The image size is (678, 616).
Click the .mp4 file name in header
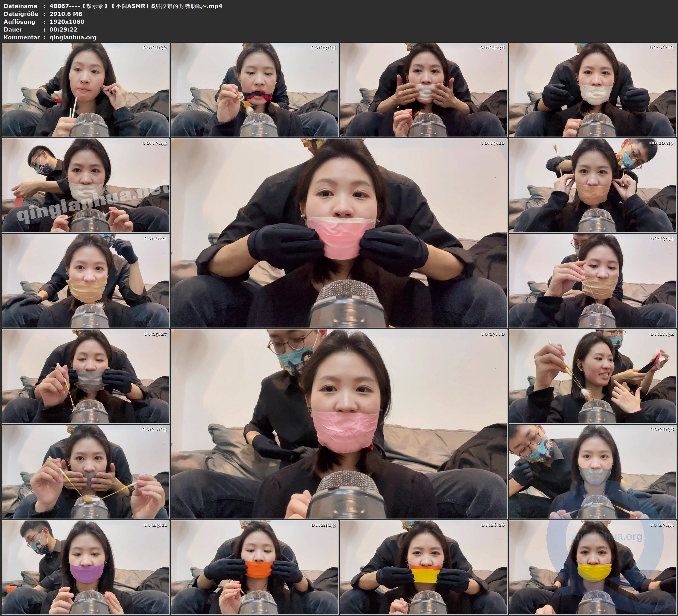136,6
